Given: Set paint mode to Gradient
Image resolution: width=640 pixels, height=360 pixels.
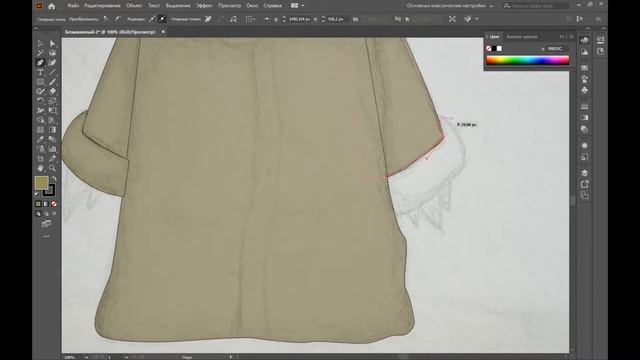Looking at the screenshot, I should coord(46,204).
